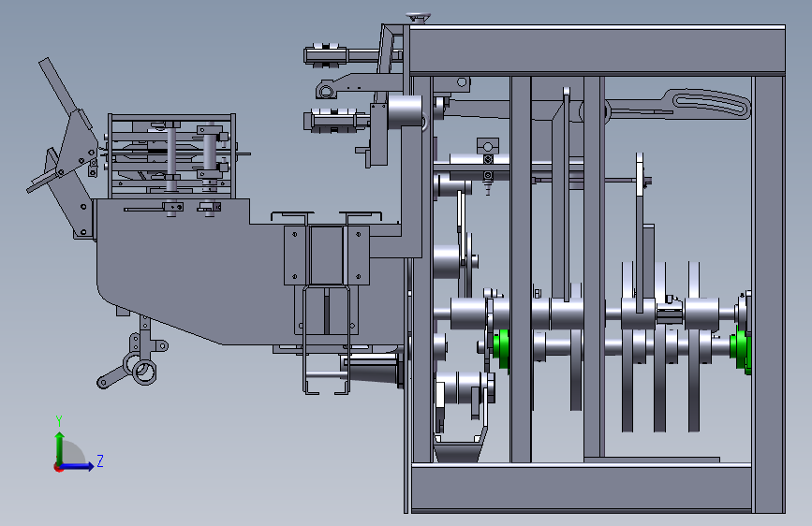
Task: Click the green Y axis arrow of the triad
Action: pyautogui.click(x=60, y=447)
